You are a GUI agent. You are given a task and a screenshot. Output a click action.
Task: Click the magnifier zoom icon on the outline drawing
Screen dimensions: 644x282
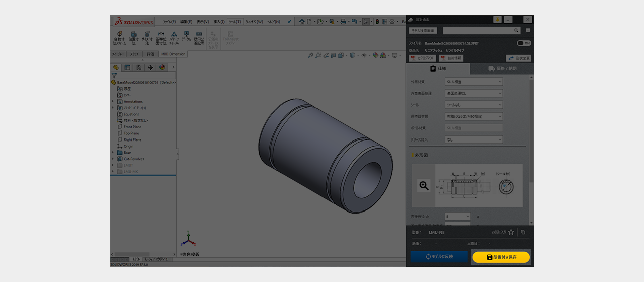[x=424, y=186]
